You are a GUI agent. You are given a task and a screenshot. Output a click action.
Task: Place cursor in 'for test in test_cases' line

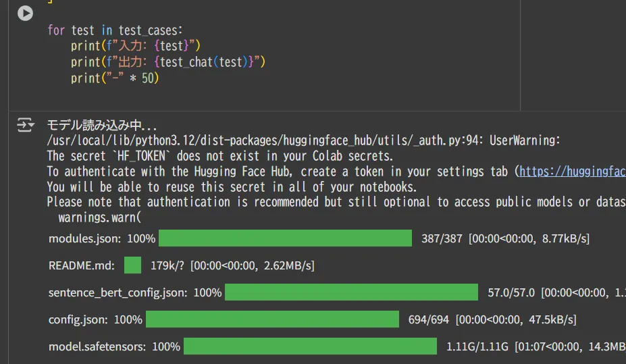coord(115,30)
